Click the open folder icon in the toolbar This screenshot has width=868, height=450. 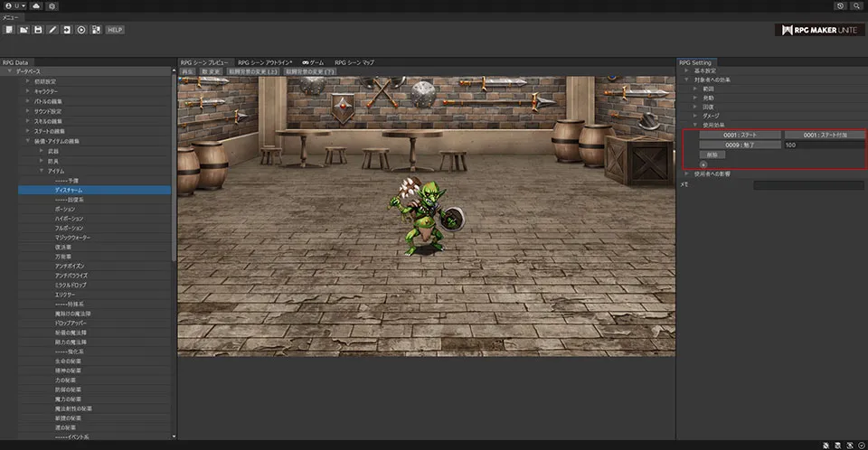click(x=24, y=30)
